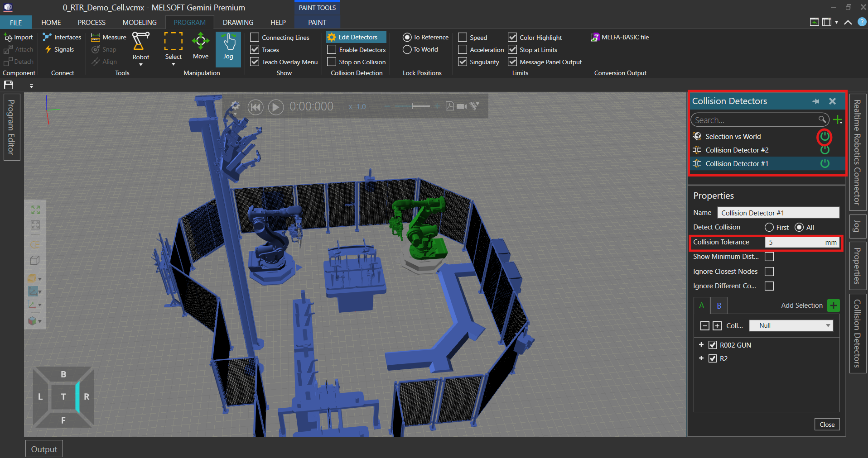Click the save icon in quick access bar
This screenshot has width=868, height=458.
[x=9, y=85]
